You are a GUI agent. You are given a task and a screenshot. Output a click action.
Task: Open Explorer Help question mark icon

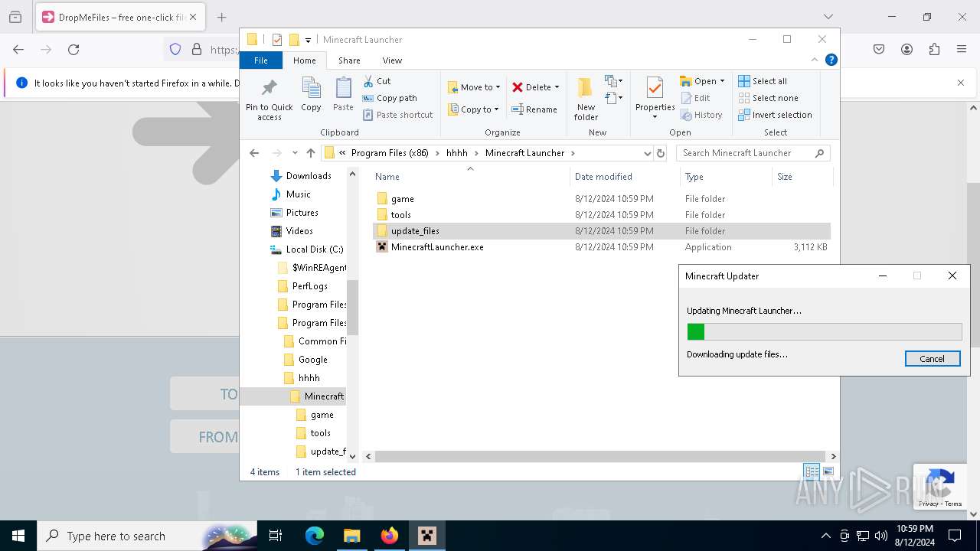831,60
